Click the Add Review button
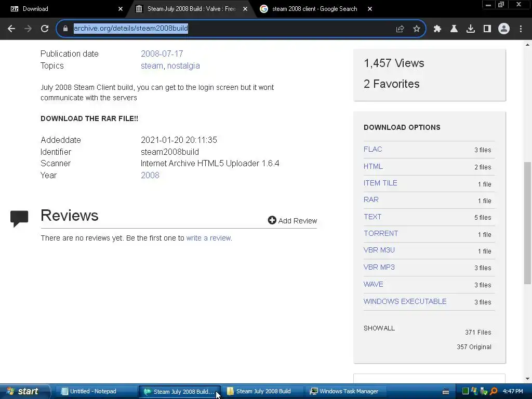 [292, 220]
